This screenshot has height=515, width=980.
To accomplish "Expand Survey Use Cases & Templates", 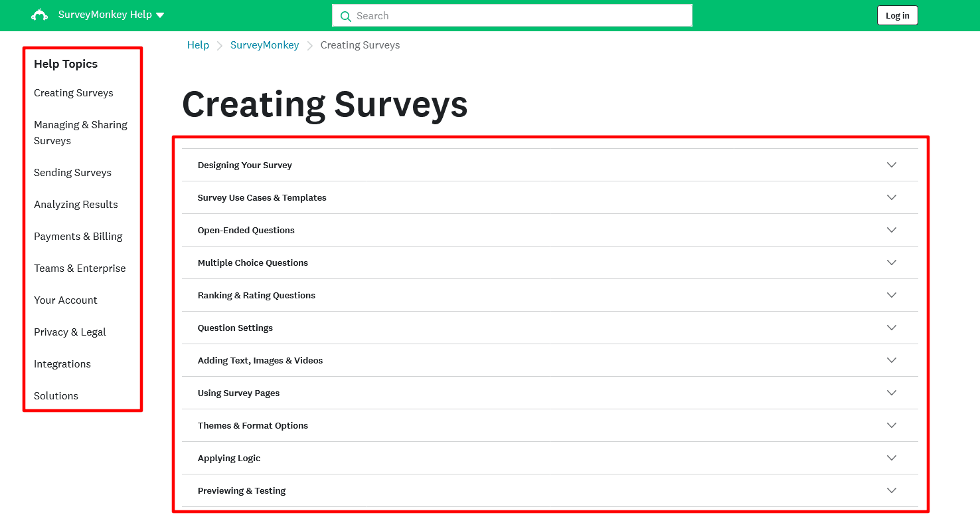I will click(892, 197).
